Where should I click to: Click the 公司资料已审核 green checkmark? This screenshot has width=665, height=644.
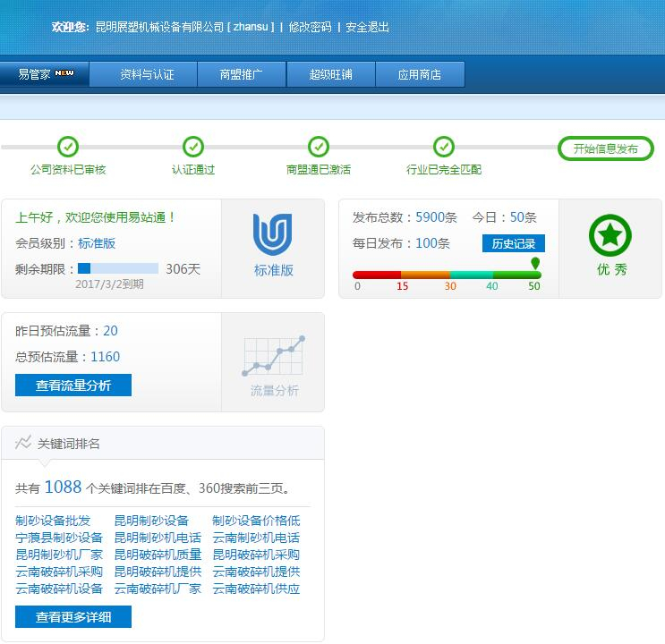point(68,147)
